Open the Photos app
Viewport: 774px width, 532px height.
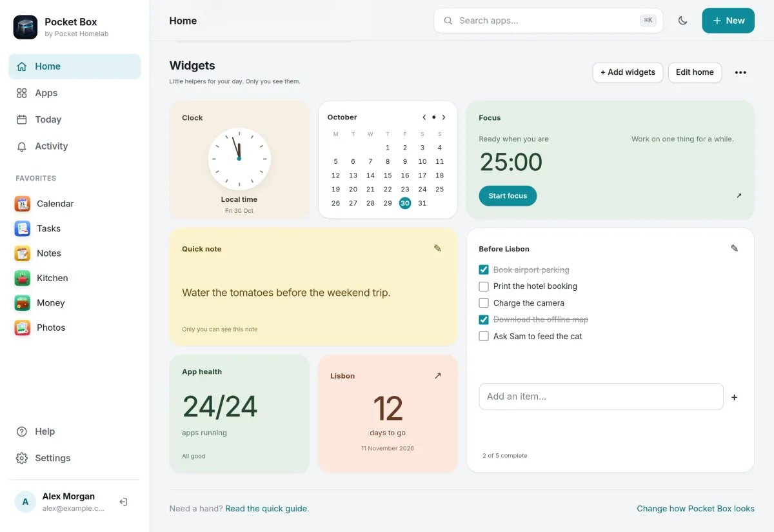pyautogui.click(x=74, y=328)
